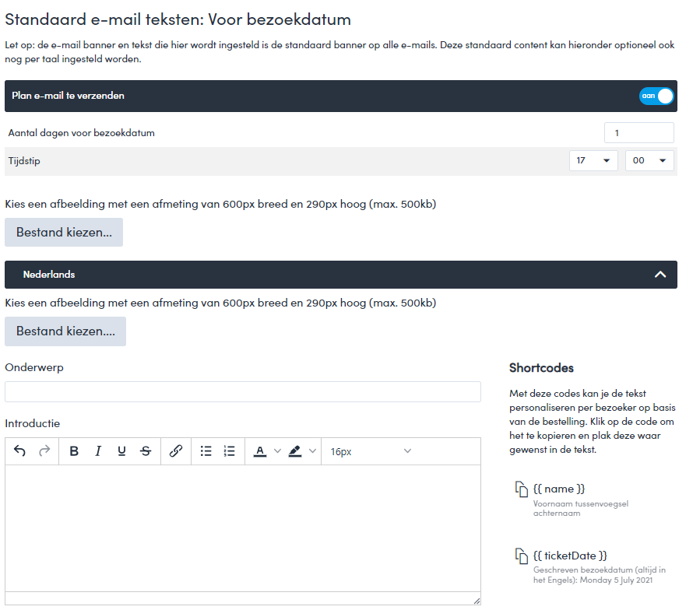
Task: Click the Onderwerp input field
Action: (x=243, y=392)
